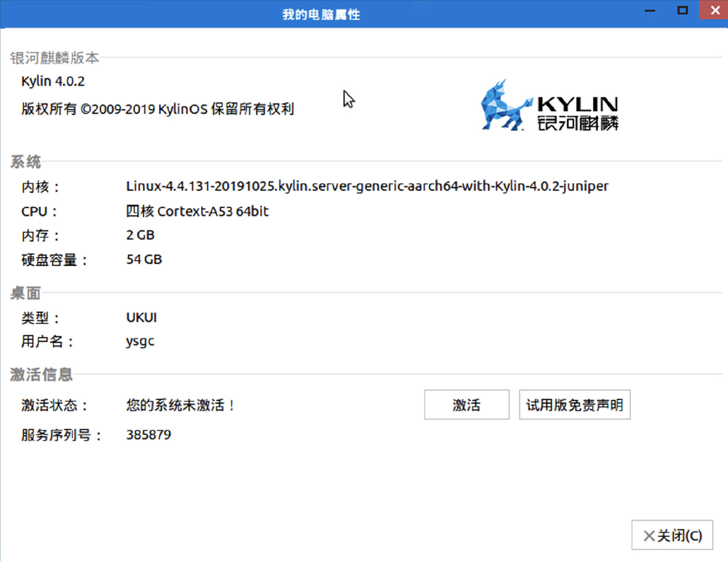Click the CPU value 四核 Cortext-A53 64bit
This screenshot has height=561, width=728.
[197, 211]
